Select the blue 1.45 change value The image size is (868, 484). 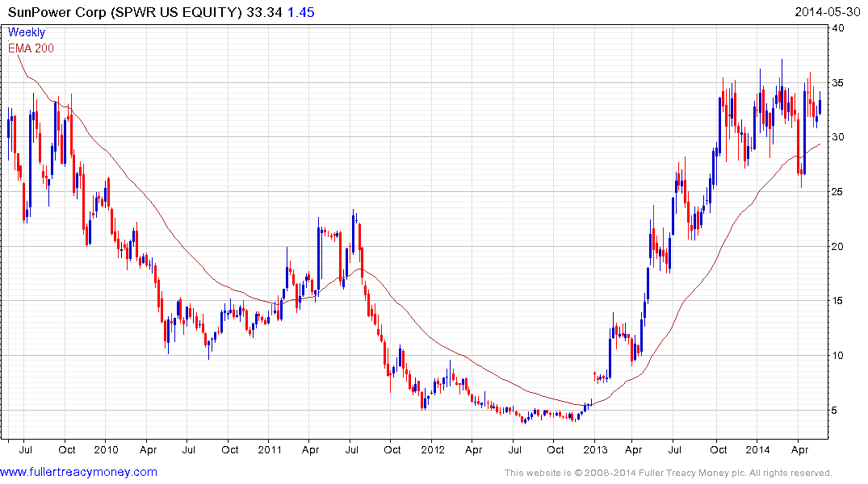pos(301,12)
